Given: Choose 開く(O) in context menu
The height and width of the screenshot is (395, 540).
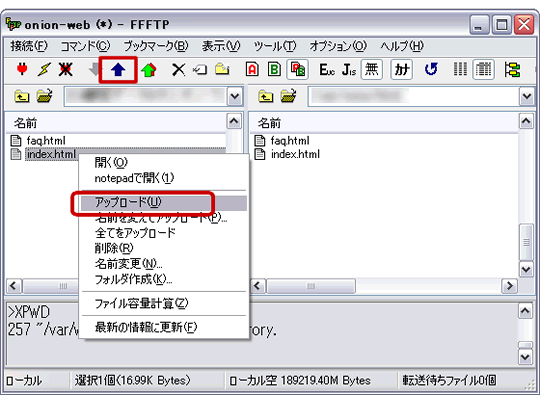Looking at the screenshot, I should [x=164, y=162].
